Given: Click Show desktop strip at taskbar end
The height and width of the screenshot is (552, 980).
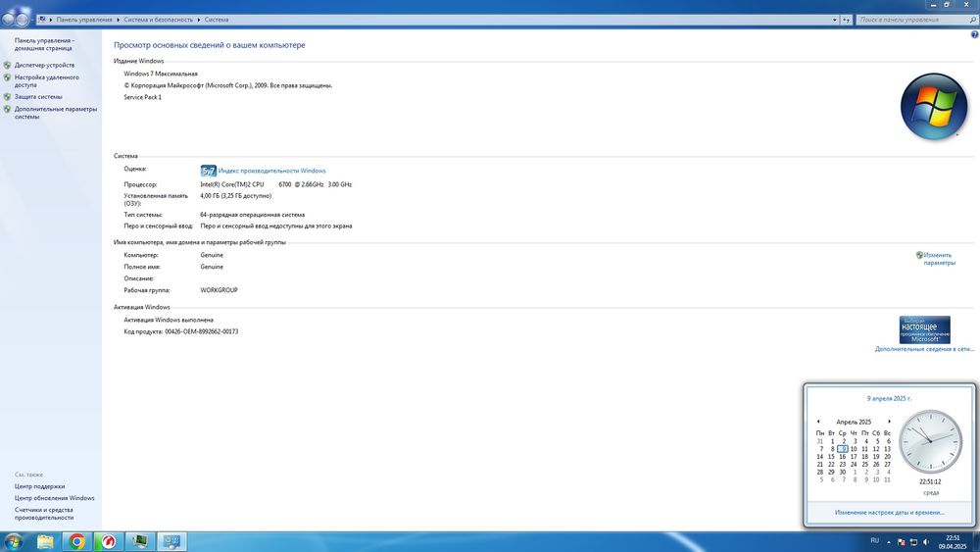Looking at the screenshot, I should [x=976, y=542].
